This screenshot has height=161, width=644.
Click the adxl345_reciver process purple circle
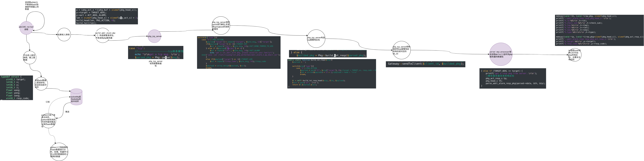(x=26, y=28)
